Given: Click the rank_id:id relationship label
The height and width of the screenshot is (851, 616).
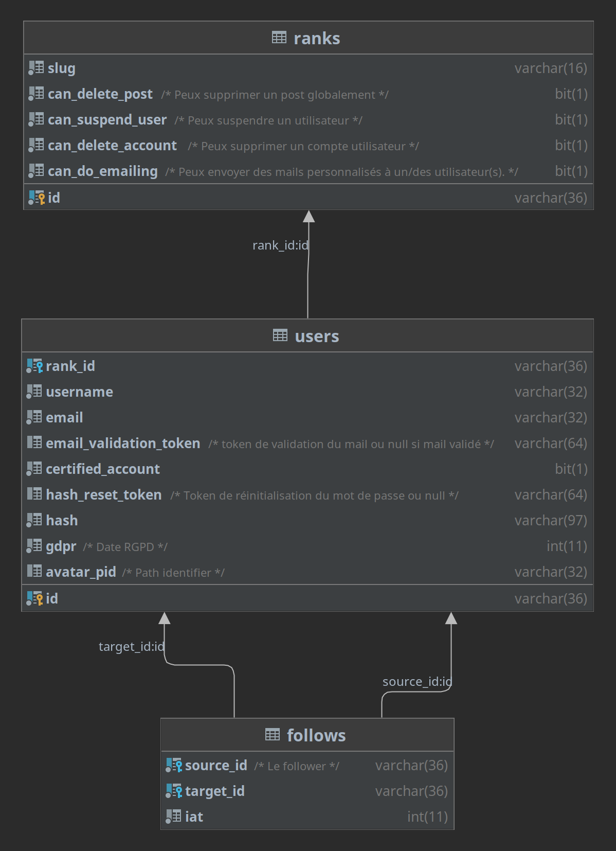Looking at the screenshot, I should click(x=280, y=245).
